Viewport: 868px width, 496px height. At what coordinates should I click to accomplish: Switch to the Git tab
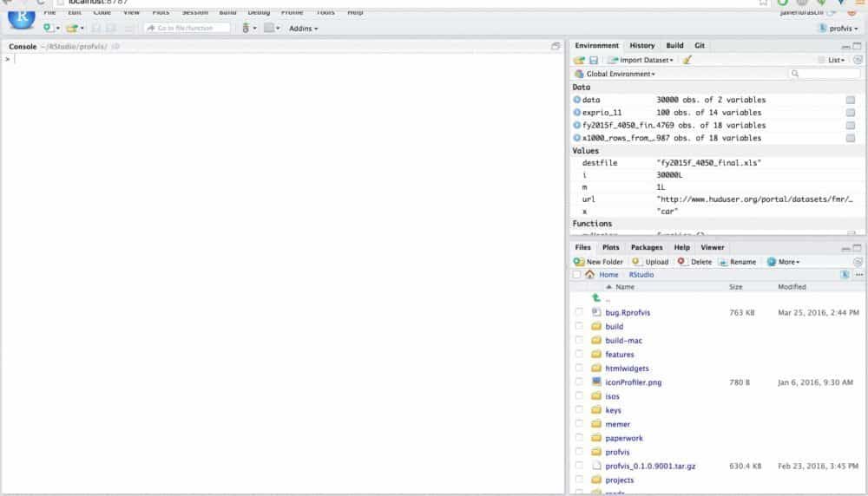tap(700, 45)
